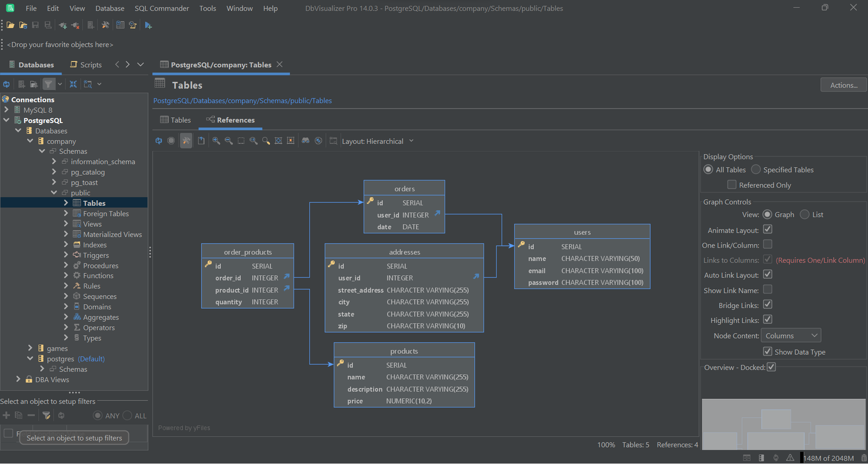This screenshot has height=464, width=868.
Task: Switch to the Tables sub-tab
Action: pyautogui.click(x=175, y=120)
